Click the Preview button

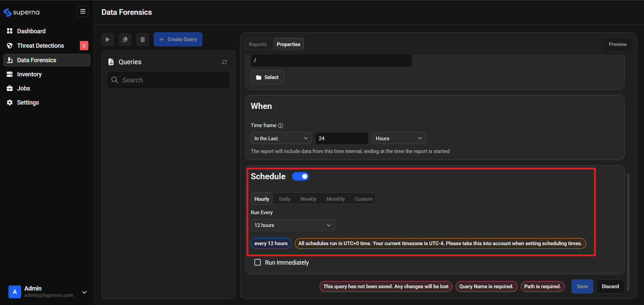pos(617,44)
